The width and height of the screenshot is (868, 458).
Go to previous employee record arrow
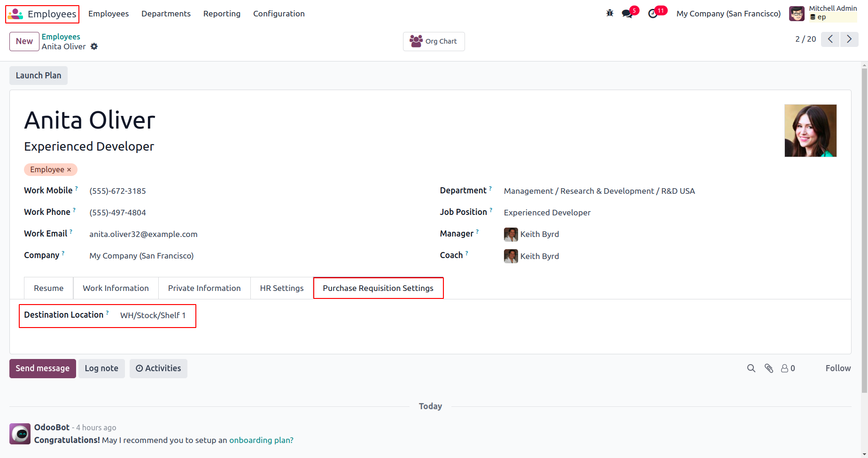tap(830, 39)
